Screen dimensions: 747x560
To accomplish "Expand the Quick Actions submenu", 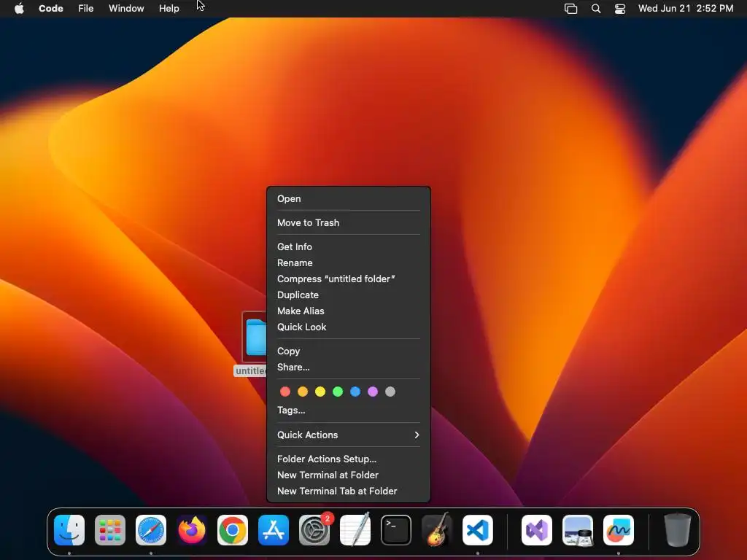I will click(348, 435).
